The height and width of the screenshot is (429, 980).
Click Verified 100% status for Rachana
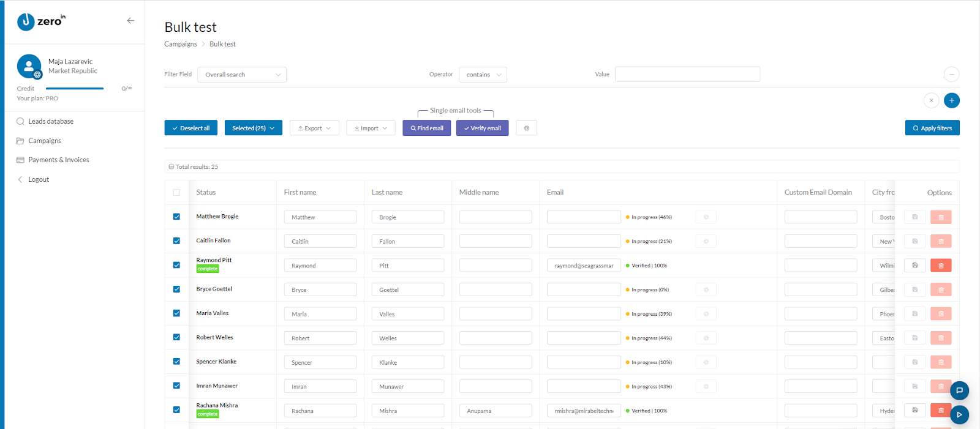tap(646, 411)
